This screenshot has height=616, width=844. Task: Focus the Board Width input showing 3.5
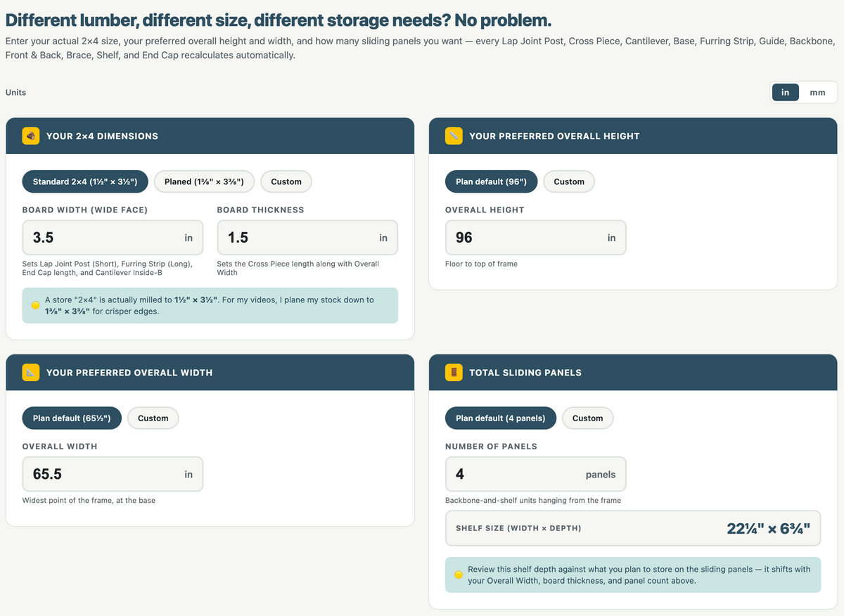click(x=113, y=238)
